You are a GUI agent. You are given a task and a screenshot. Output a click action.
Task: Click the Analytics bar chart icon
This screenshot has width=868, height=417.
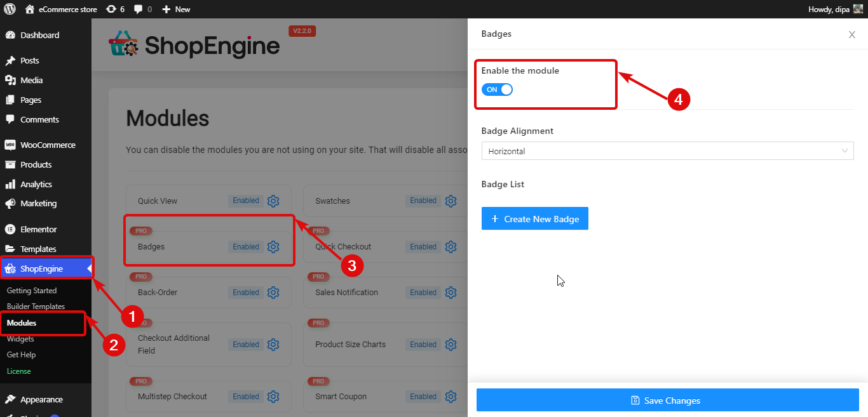[x=10, y=185]
